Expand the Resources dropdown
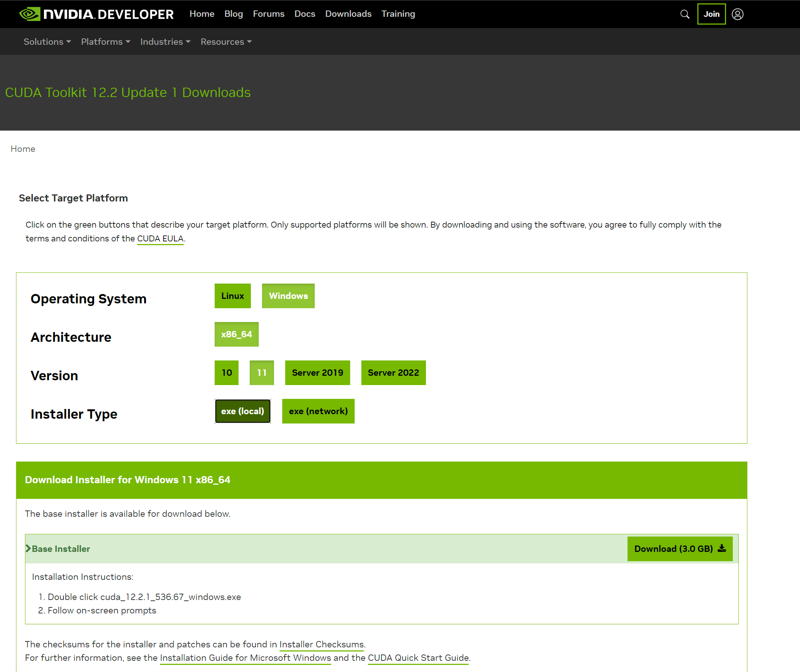The width and height of the screenshot is (800, 672). point(226,41)
